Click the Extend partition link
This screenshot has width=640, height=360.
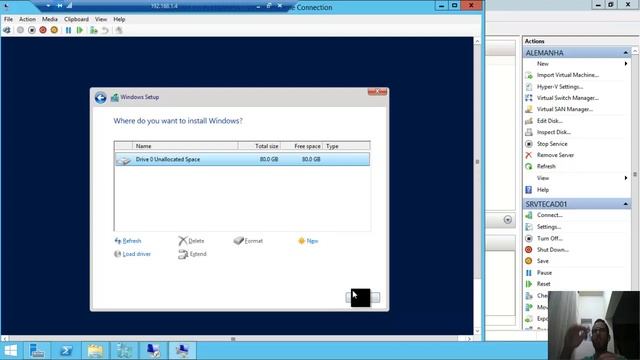pos(193,254)
